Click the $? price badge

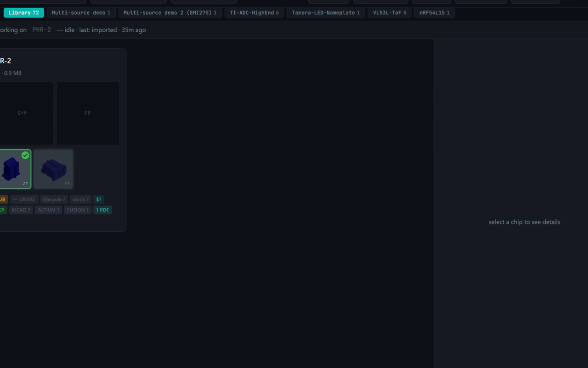tap(99, 200)
